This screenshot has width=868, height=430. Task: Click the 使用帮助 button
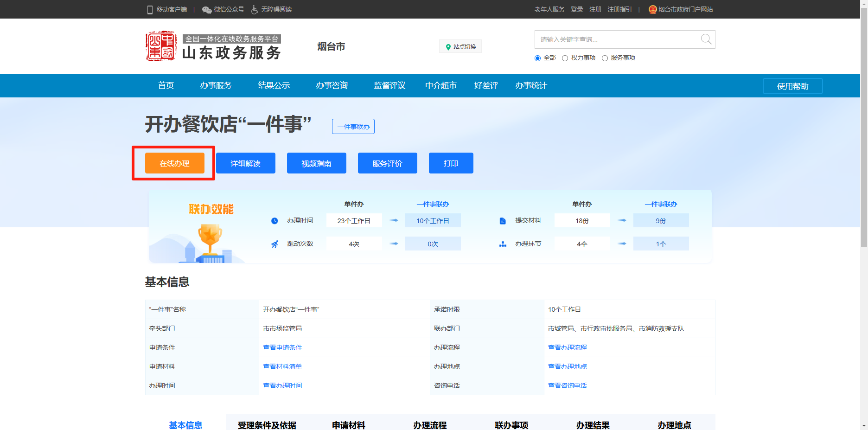pyautogui.click(x=792, y=86)
